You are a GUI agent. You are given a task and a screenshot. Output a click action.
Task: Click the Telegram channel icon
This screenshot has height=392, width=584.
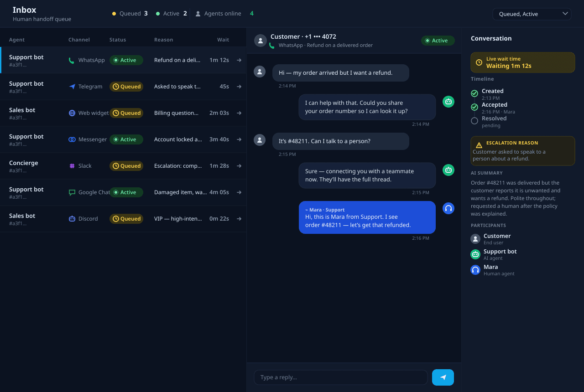point(72,87)
